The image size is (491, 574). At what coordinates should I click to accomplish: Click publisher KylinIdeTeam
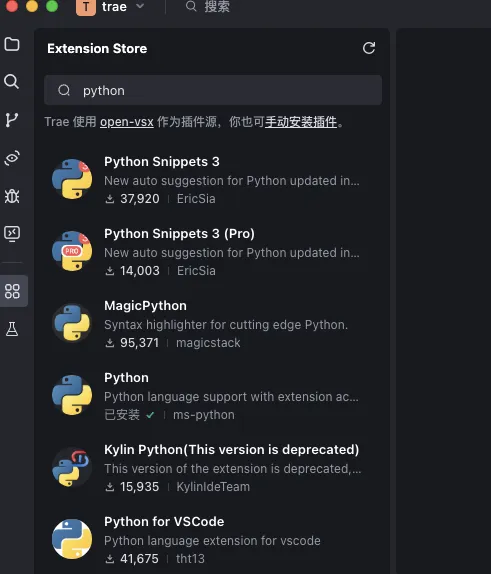pos(213,487)
